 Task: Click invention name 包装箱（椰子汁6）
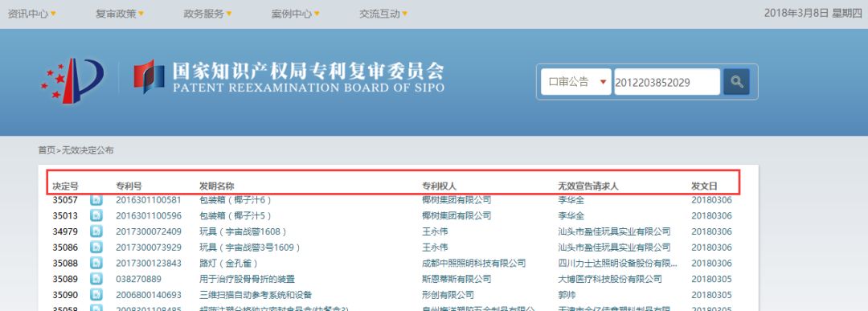[235, 200]
